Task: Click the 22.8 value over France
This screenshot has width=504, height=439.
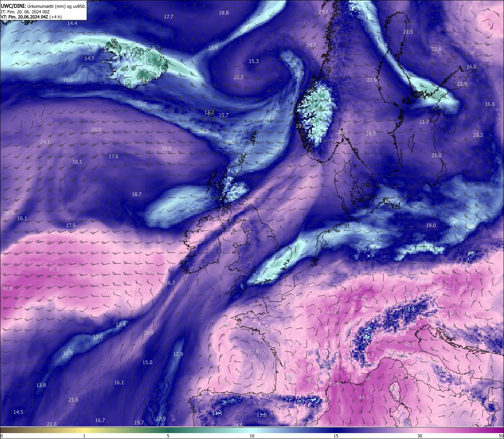Action: (x=254, y=351)
